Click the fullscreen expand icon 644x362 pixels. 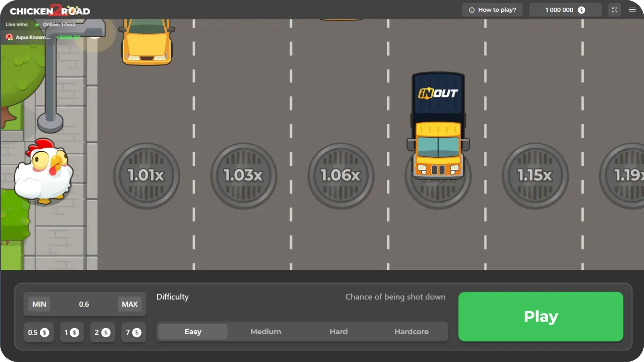click(x=614, y=10)
